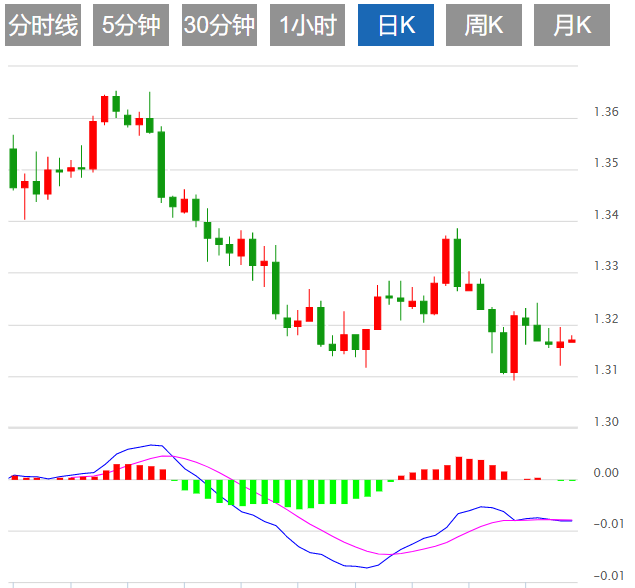Click the 1.31 price axis label
Viewport: 635px width, 588px height.
click(606, 370)
